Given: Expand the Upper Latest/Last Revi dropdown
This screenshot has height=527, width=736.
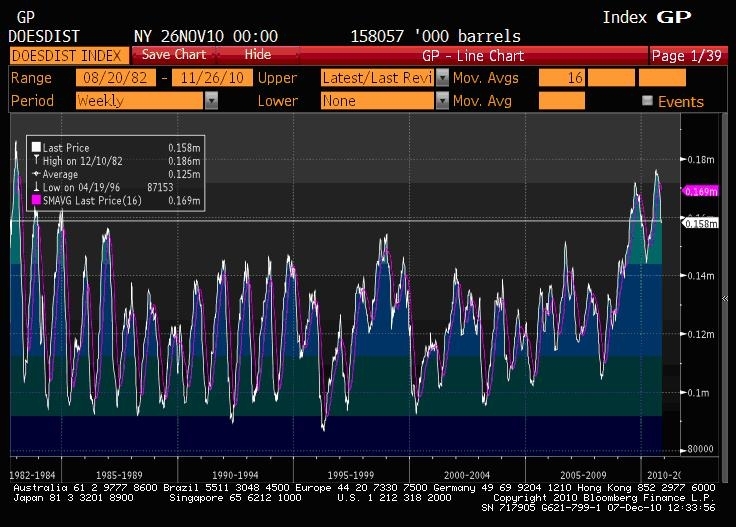Looking at the screenshot, I should (x=442, y=78).
